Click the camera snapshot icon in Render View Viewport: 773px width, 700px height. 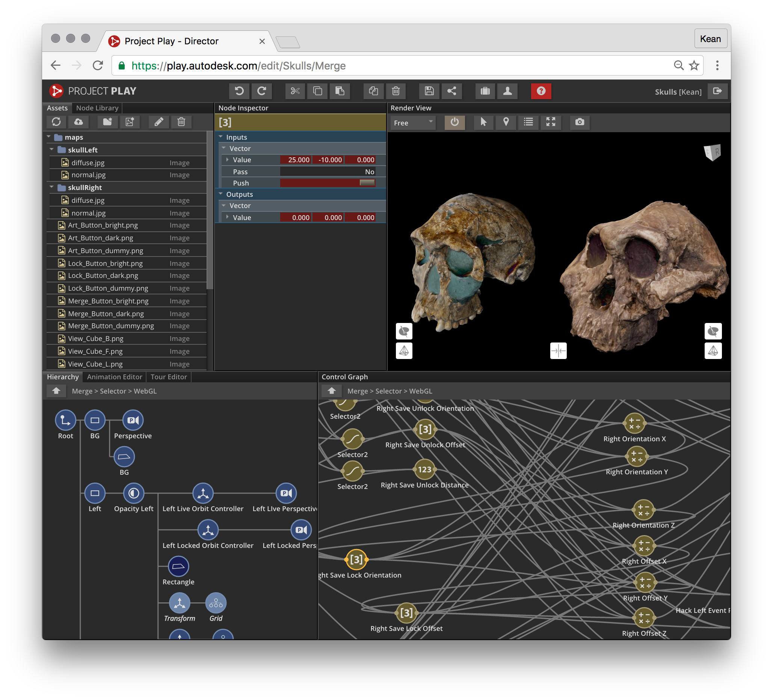(x=579, y=122)
